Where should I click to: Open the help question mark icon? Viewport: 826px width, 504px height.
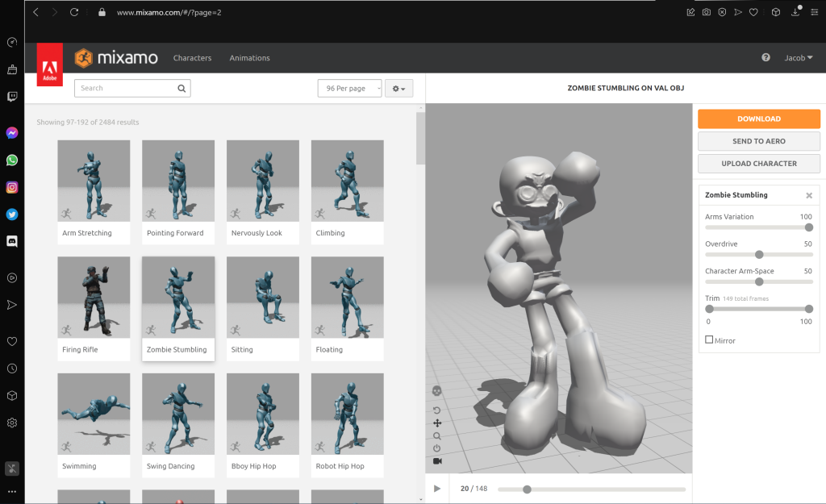click(x=766, y=57)
